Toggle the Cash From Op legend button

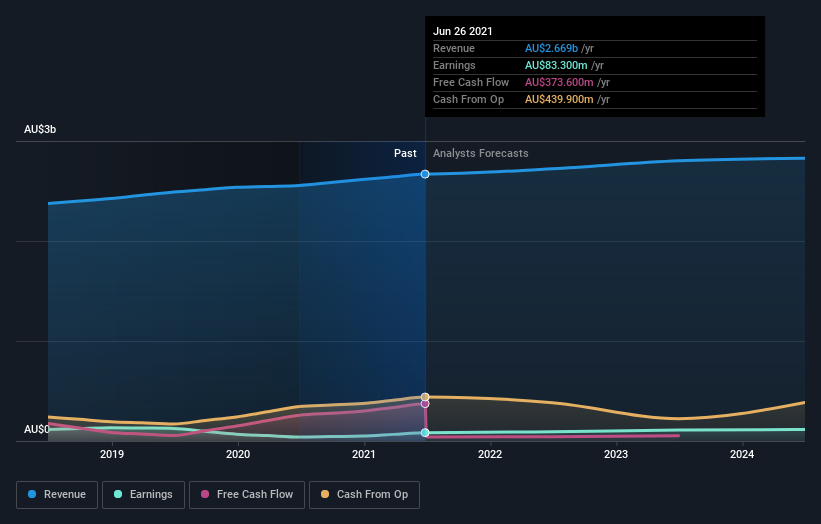(x=364, y=495)
